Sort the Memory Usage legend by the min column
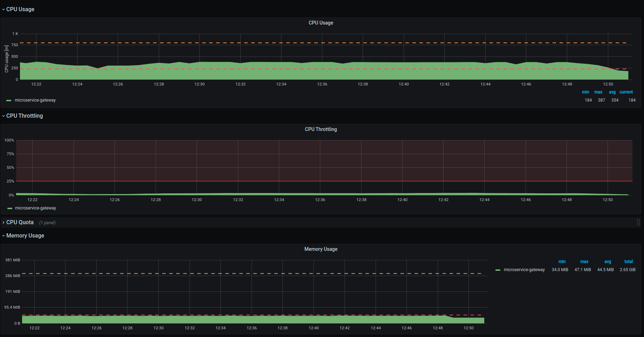The width and height of the screenshot is (644, 337). pyautogui.click(x=562, y=261)
